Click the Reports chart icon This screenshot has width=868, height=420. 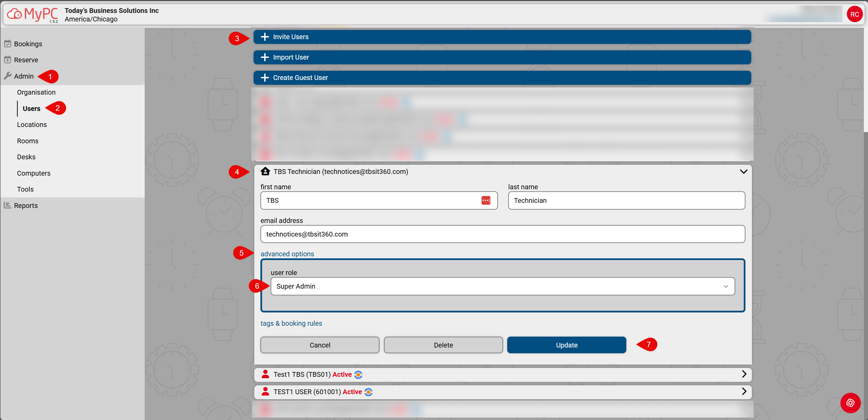[x=7, y=205]
